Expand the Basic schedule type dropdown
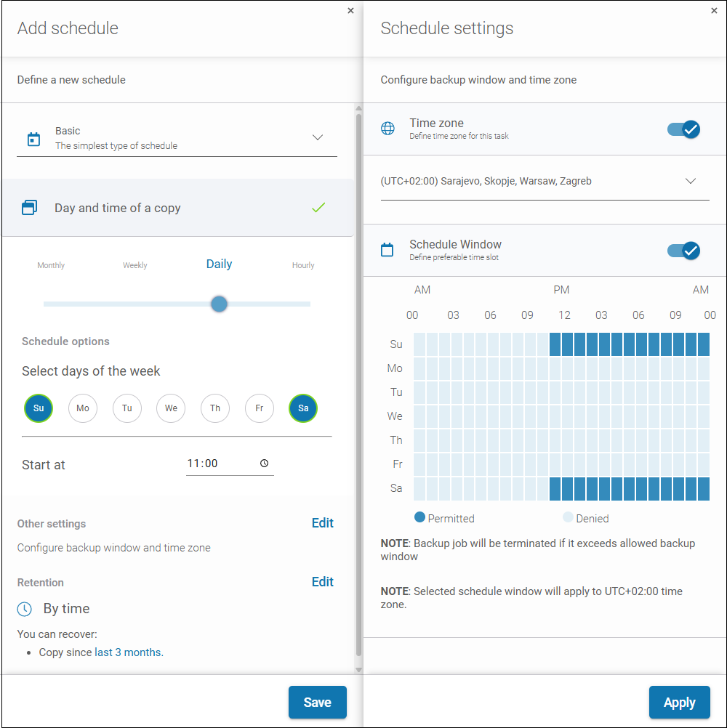Viewport: 727px width, 728px height. coord(318,138)
